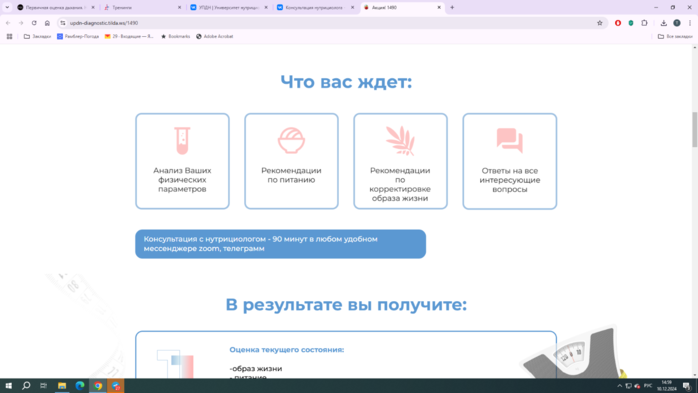Close the Акция 1490 tab
The height and width of the screenshot is (393, 698).
point(439,8)
